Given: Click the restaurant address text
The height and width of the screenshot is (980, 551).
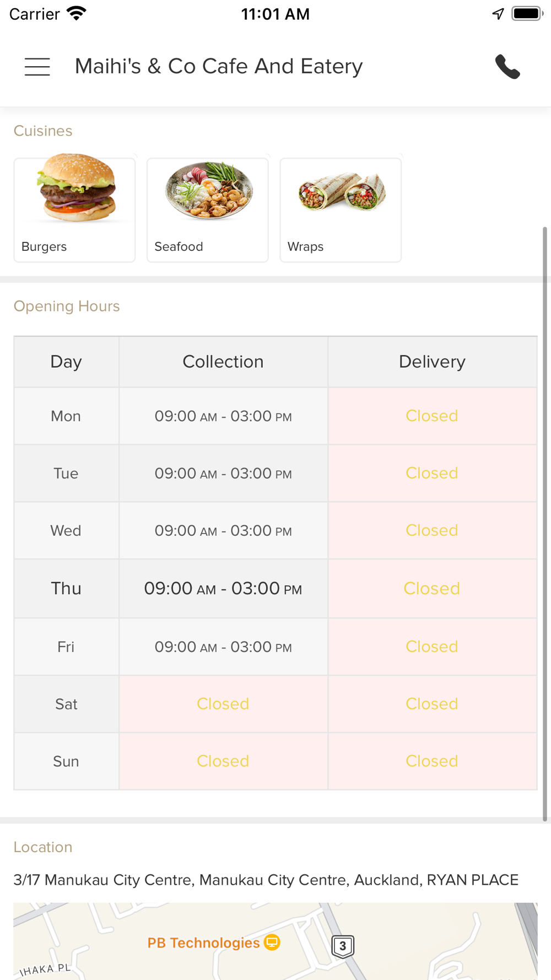Looking at the screenshot, I should click(x=266, y=880).
